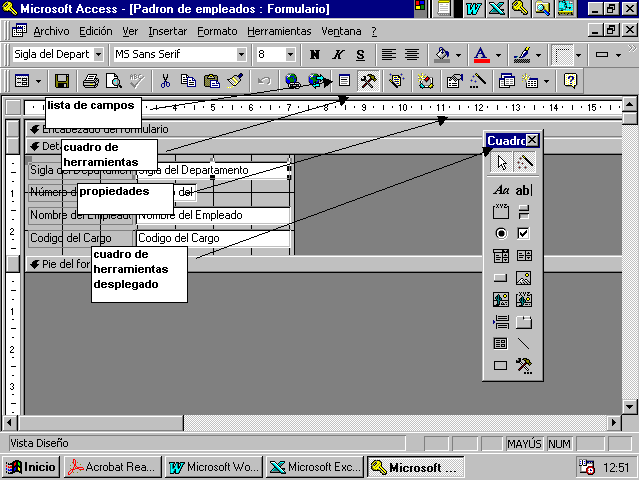639x480 pixels.
Task: Click the Print icon
Action: (x=90, y=81)
